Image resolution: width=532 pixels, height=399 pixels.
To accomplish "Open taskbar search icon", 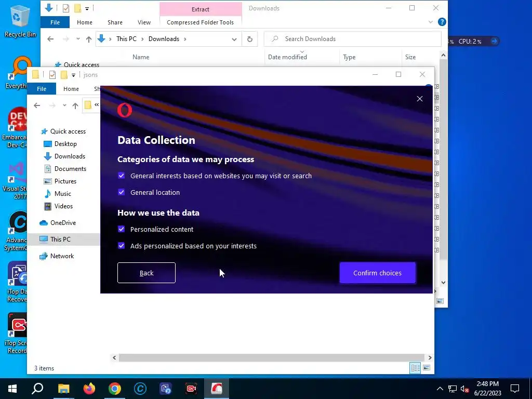I will (37, 388).
